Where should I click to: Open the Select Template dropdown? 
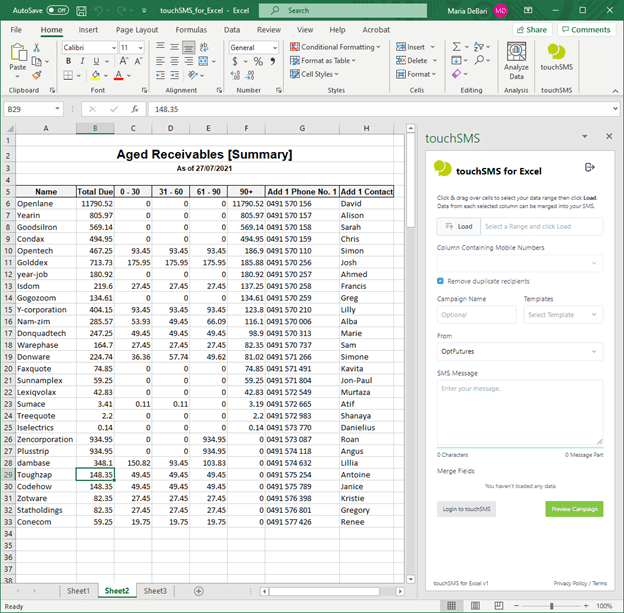click(x=563, y=315)
